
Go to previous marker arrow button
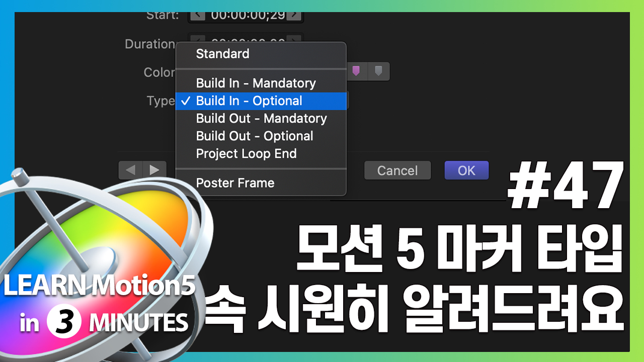coord(131,170)
